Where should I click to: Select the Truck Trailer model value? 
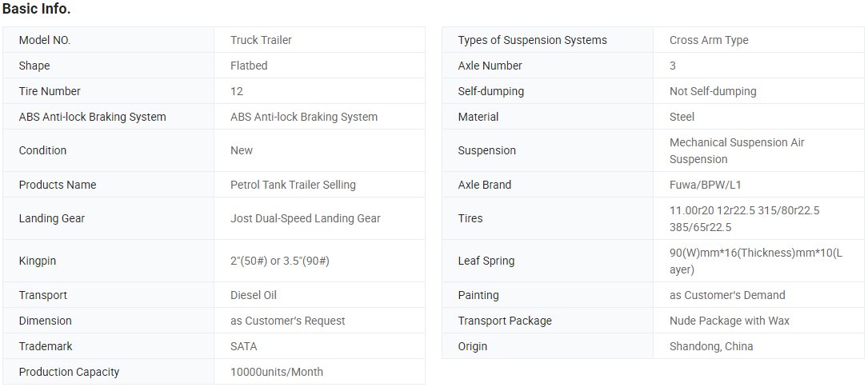pyautogui.click(x=261, y=40)
